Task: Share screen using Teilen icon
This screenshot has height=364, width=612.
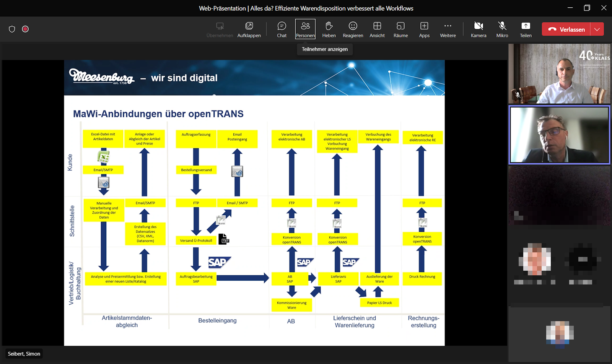Action: click(x=526, y=29)
